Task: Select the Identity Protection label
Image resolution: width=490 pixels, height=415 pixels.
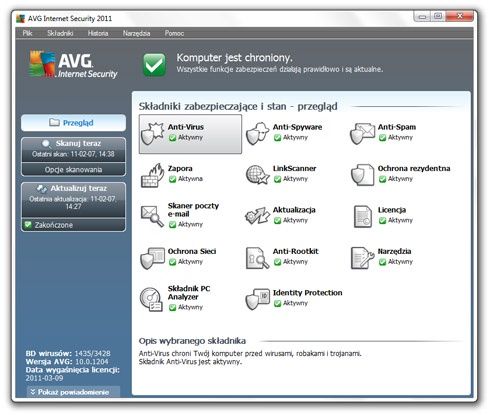Action: tap(308, 293)
